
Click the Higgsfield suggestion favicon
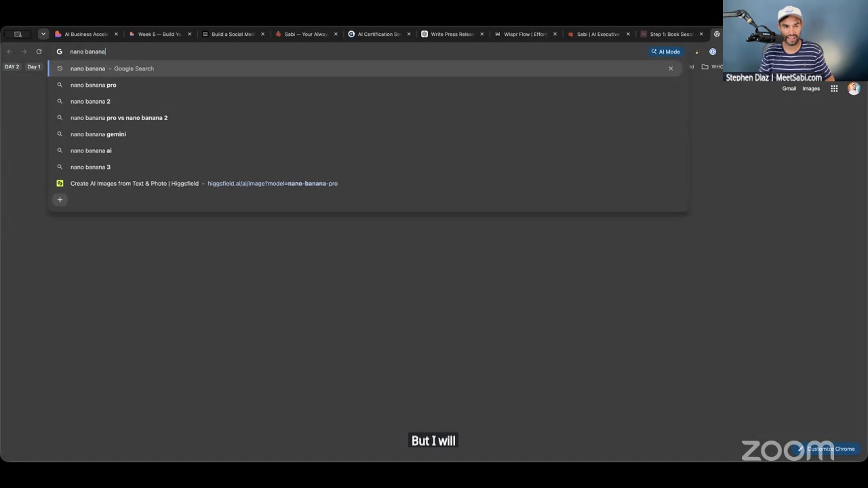(60, 184)
